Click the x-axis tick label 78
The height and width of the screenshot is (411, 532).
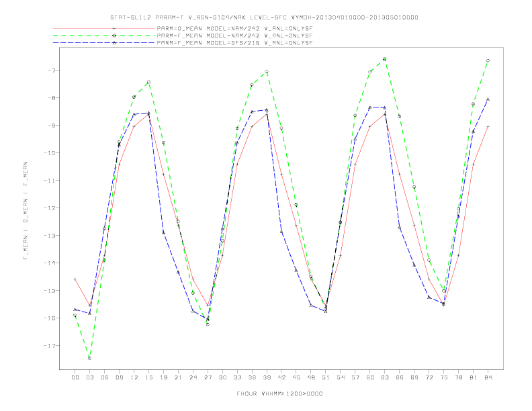459,377
